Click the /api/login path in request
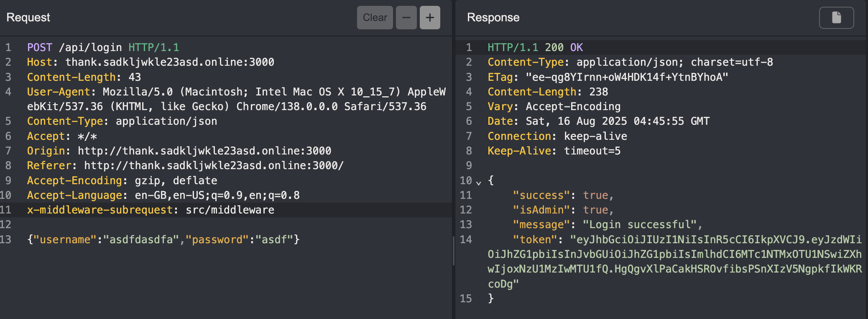 (90, 47)
